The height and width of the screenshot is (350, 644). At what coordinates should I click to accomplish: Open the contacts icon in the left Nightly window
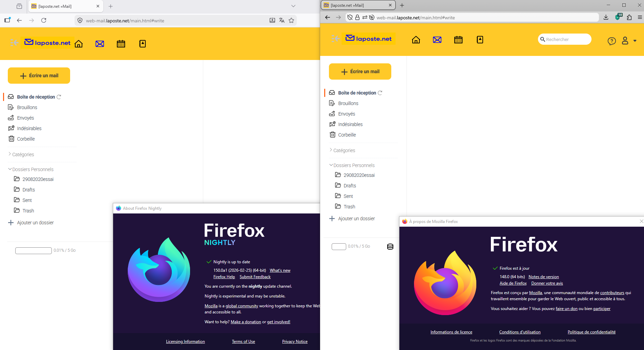tap(142, 44)
